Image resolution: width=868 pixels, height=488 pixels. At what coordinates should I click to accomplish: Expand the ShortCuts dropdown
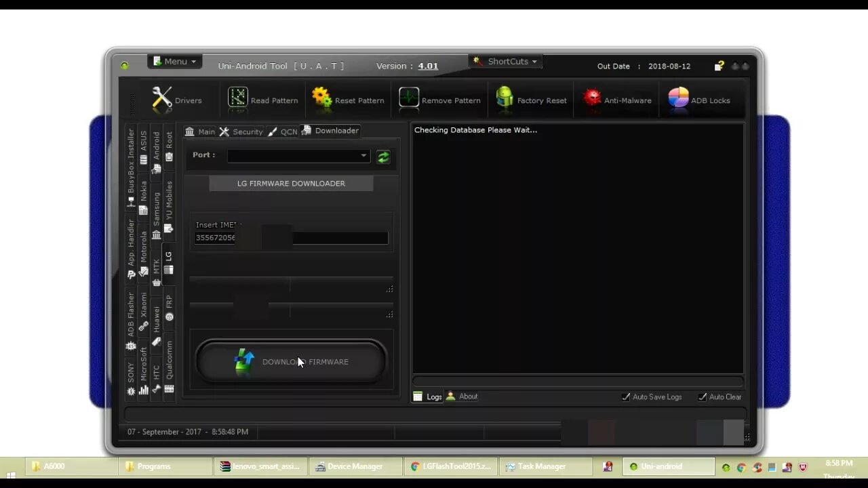point(505,61)
